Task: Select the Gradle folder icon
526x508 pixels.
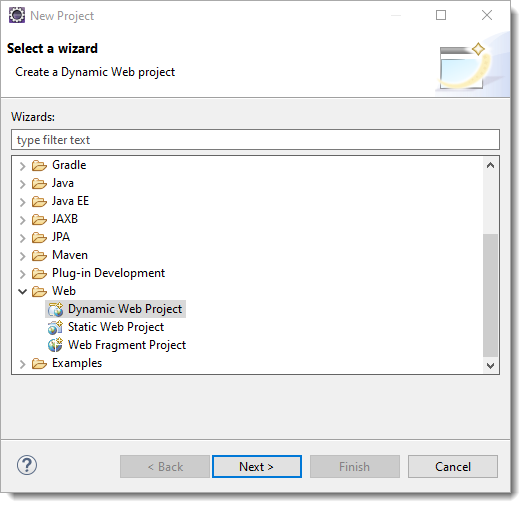Action: coord(39,165)
